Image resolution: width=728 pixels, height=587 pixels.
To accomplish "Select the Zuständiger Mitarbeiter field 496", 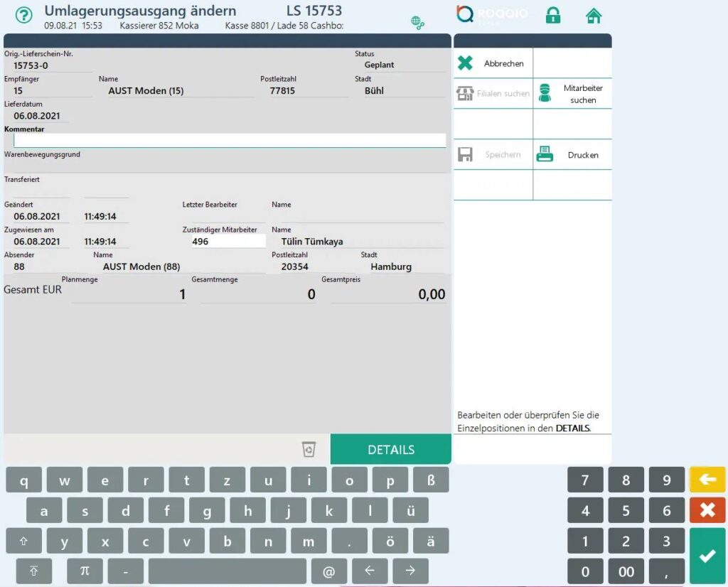I will coord(227,242).
